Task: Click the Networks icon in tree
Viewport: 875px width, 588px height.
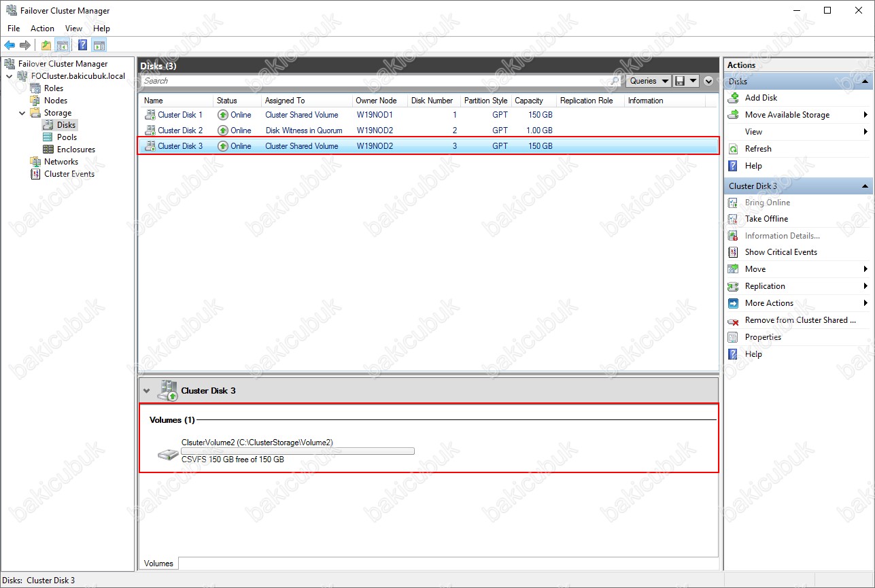Action: coord(35,162)
